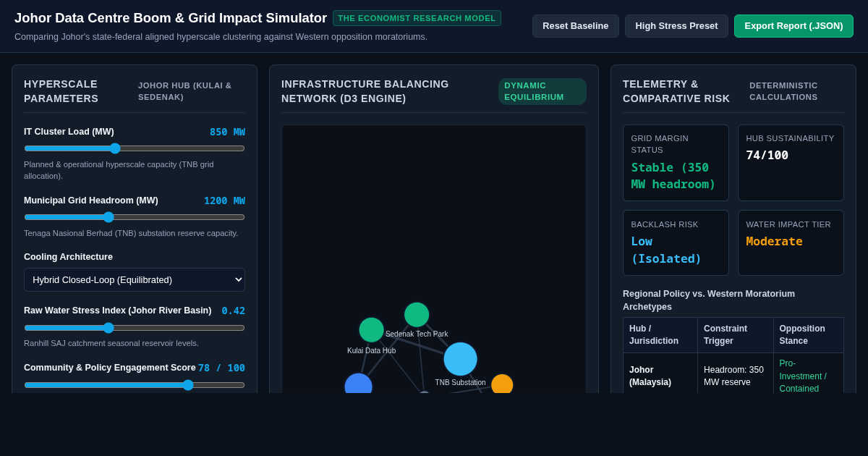This screenshot has height=456, width=868.
Task: Click the Water Impact Tier card
Action: coord(791,243)
